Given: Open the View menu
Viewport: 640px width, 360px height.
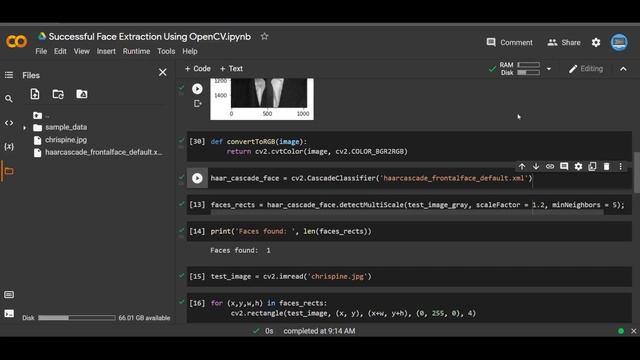Looking at the screenshot, I should click(81, 51).
